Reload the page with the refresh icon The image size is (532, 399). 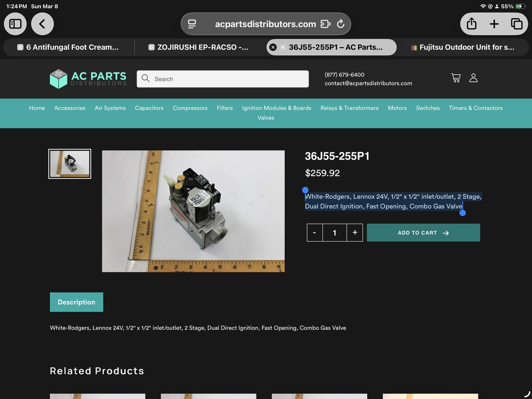(x=340, y=24)
